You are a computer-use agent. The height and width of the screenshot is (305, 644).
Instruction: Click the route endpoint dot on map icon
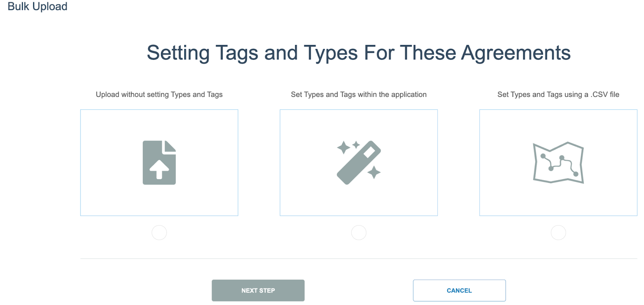coord(576,174)
